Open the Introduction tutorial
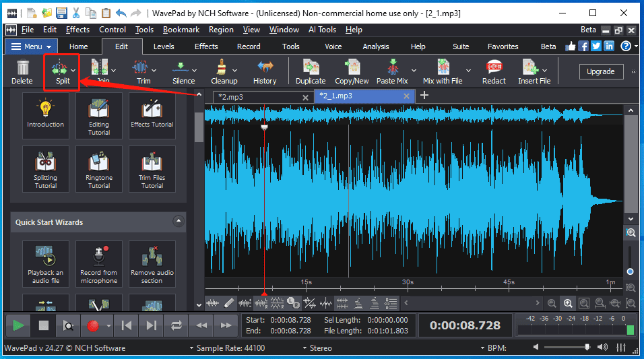Viewport: 644px width, 359px height. [46, 116]
